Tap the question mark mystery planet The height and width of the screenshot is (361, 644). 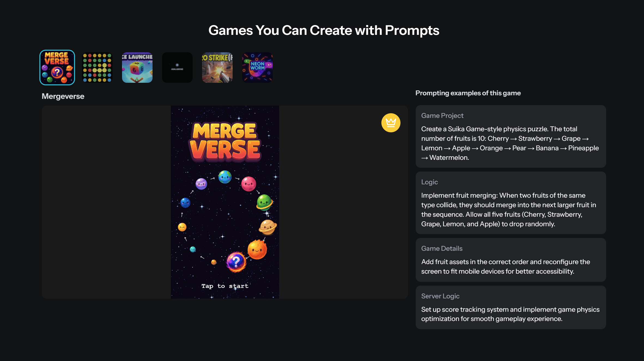point(236,262)
